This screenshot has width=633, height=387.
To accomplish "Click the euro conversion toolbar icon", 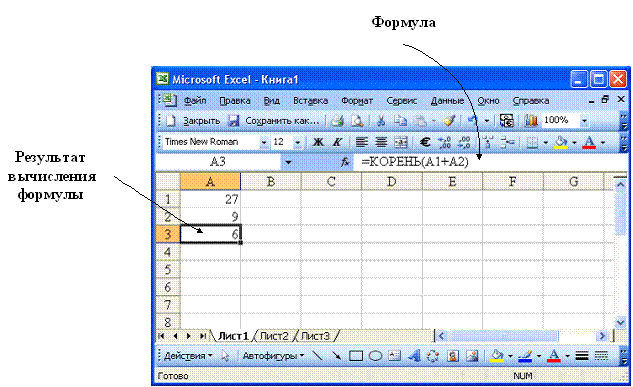I will click(x=506, y=121).
